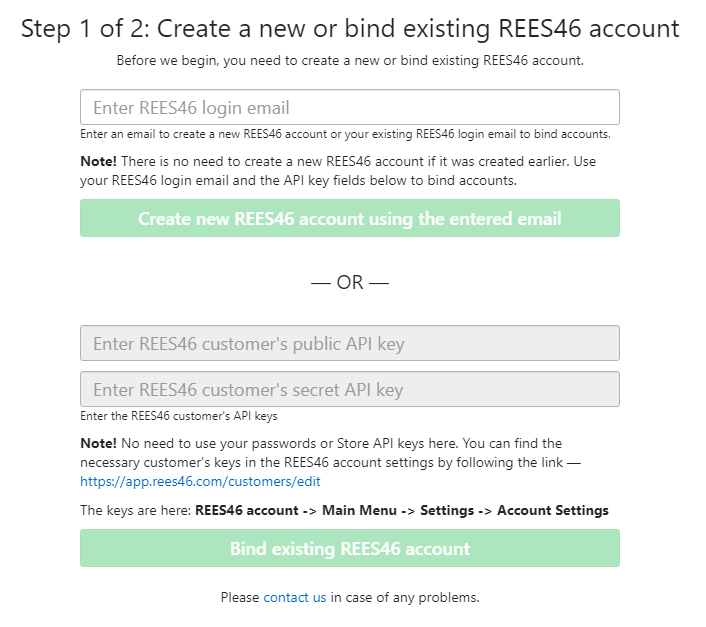Click the 'Before we begin' intro sentence
This screenshot has width=706, height=627.
pyautogui.click(x=349, y=60)
